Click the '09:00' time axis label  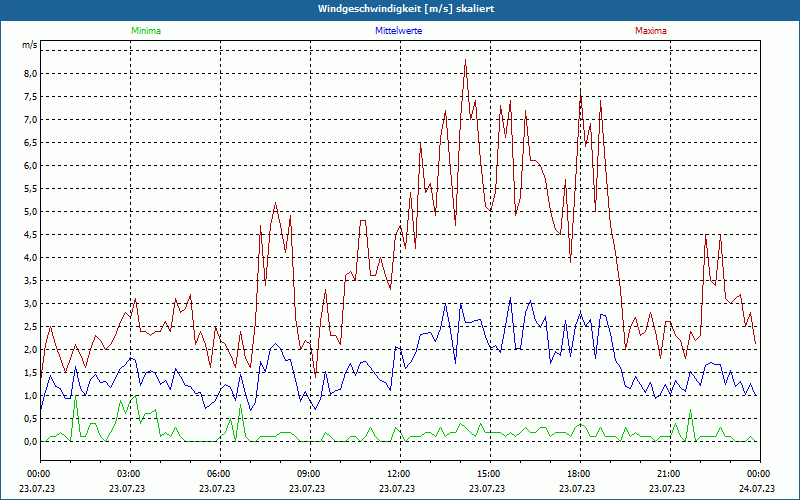click(x=307, y=474)
